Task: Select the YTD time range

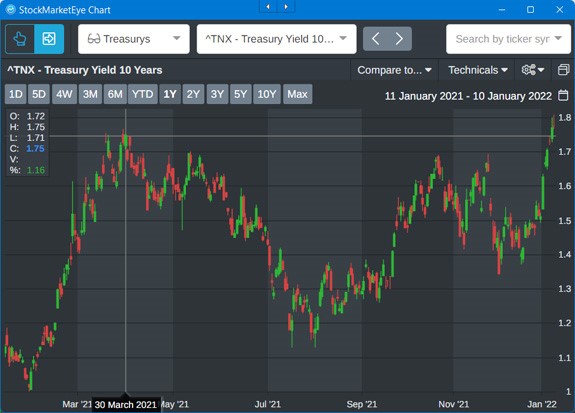Action: pyautogui.click(x=143, y=94)
